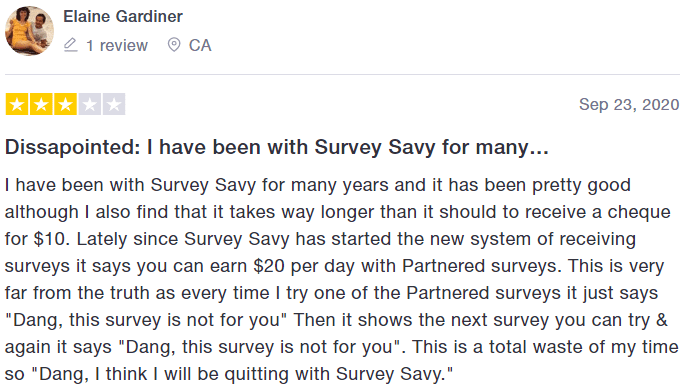Open Elaine Gardiner's profile avatar photo
Image resolution: width=689 pixels, height=388 pixels.
point(29,31)
